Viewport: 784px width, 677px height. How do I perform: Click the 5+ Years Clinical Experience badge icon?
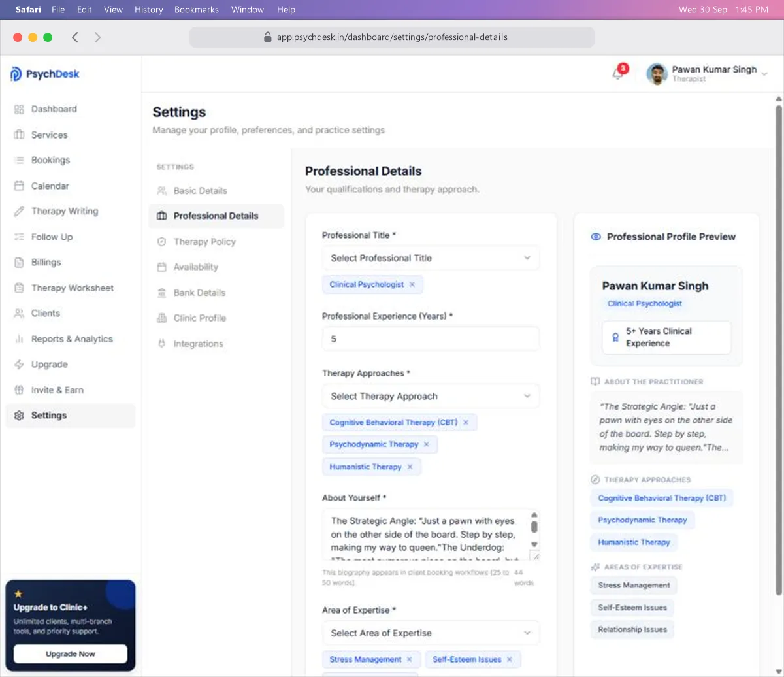[615, 337]
